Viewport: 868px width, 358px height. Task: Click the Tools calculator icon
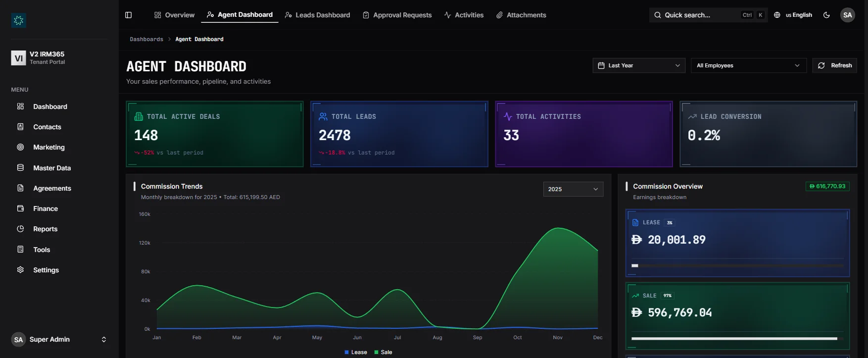(20, 250)
